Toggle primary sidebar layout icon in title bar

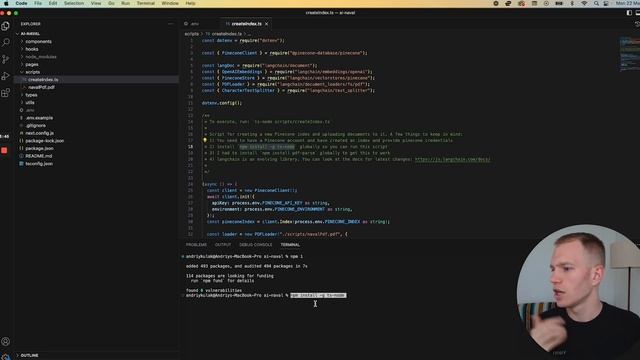tap(629, 13)
